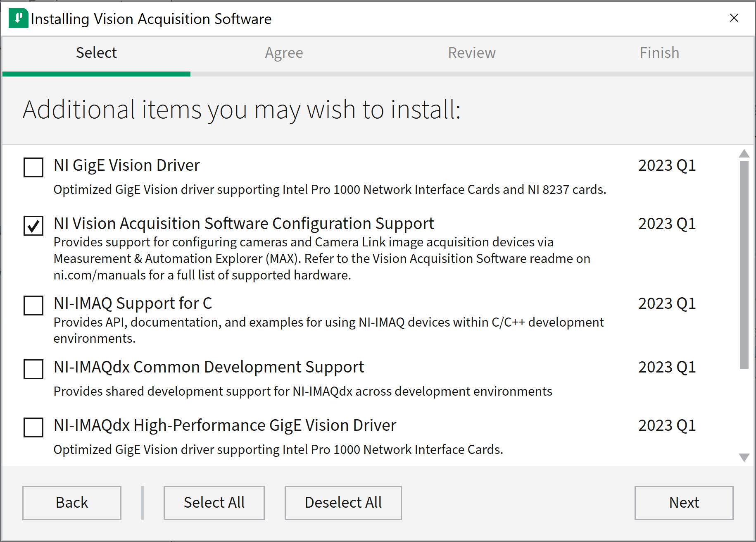Click 2023 Q1 beside Configuration Support

667,224
